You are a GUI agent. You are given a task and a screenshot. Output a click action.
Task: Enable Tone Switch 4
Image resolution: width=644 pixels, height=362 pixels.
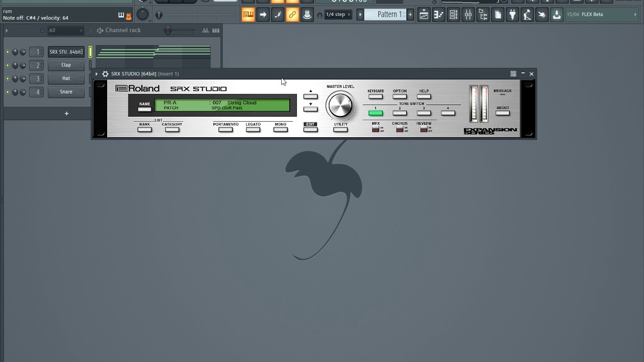[x=448, y=113]
